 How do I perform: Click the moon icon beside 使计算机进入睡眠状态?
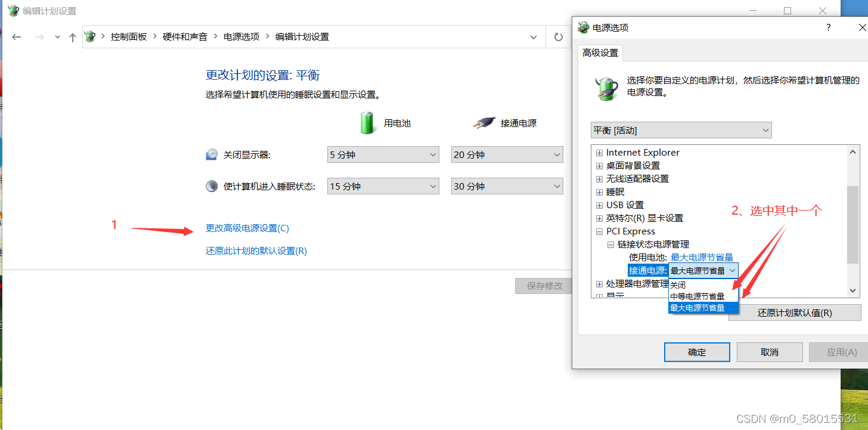click(212, 186)
